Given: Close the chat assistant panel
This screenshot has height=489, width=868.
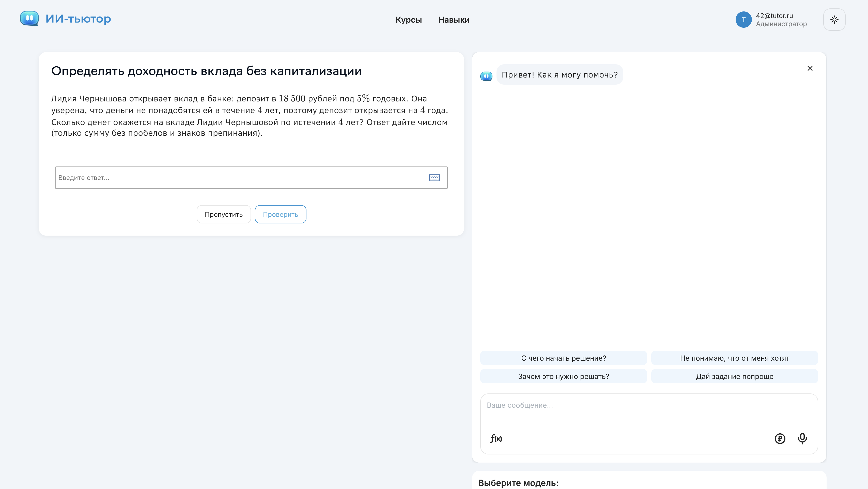Looking at the screenshot, I should pyautogui.click(x=810, y=68).
